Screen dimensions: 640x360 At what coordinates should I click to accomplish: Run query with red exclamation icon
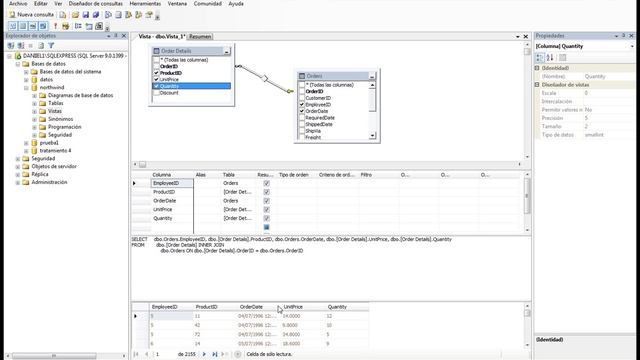pos(56,26)
